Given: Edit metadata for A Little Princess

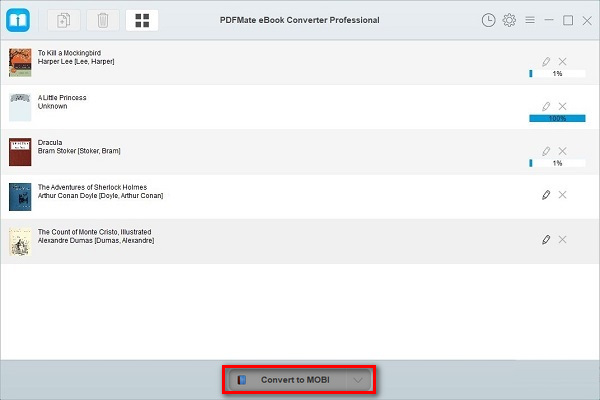Looking at the screenshot, I should [x=546, y=106].
